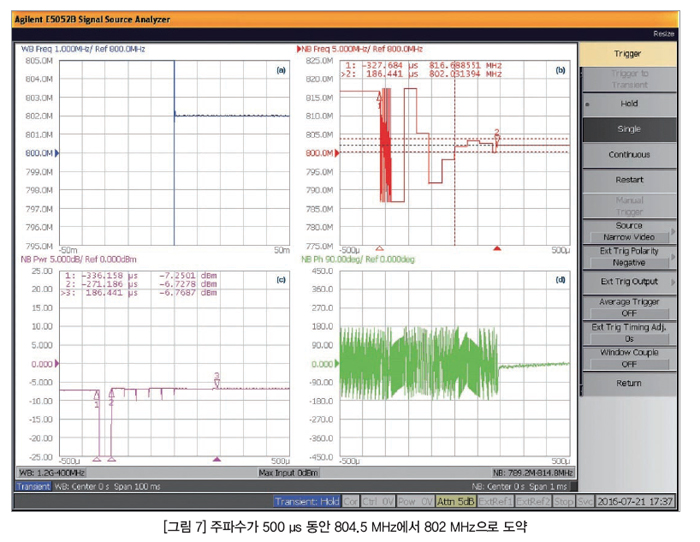
Task: Select the NB Pwr trace title
Action: [x=79, y=260]
